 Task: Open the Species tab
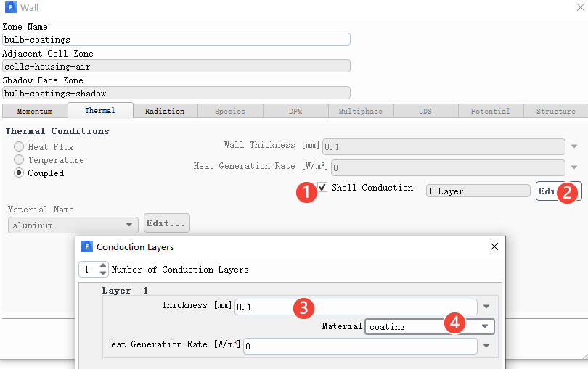(x=230, y=111)
